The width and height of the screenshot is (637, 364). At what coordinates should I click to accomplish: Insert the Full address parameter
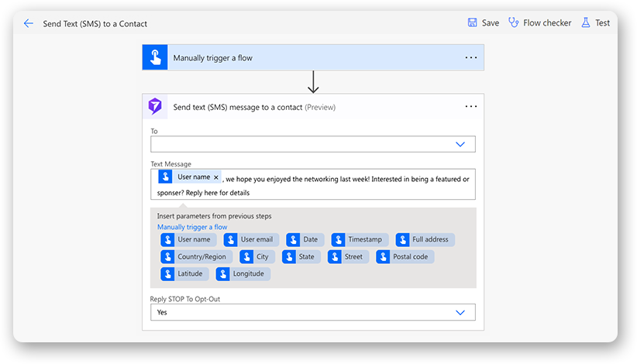[x=425, y=240]
